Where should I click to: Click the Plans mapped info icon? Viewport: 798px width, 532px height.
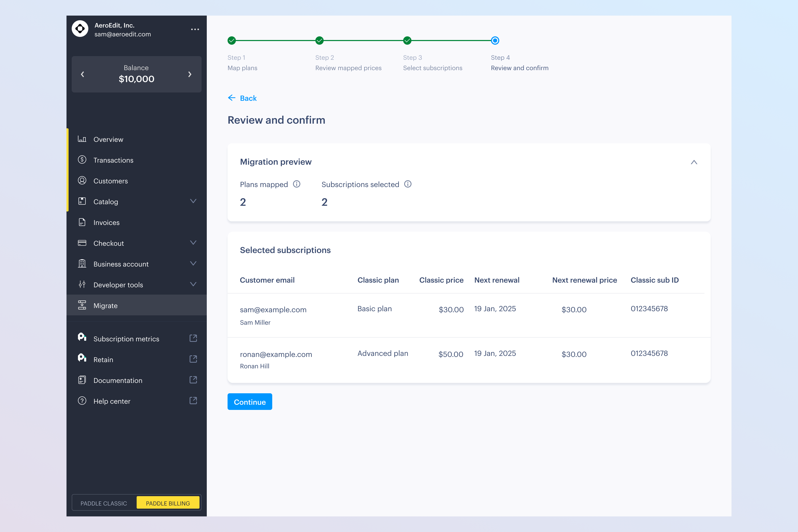pyautogui.click(x=297, y=184)
